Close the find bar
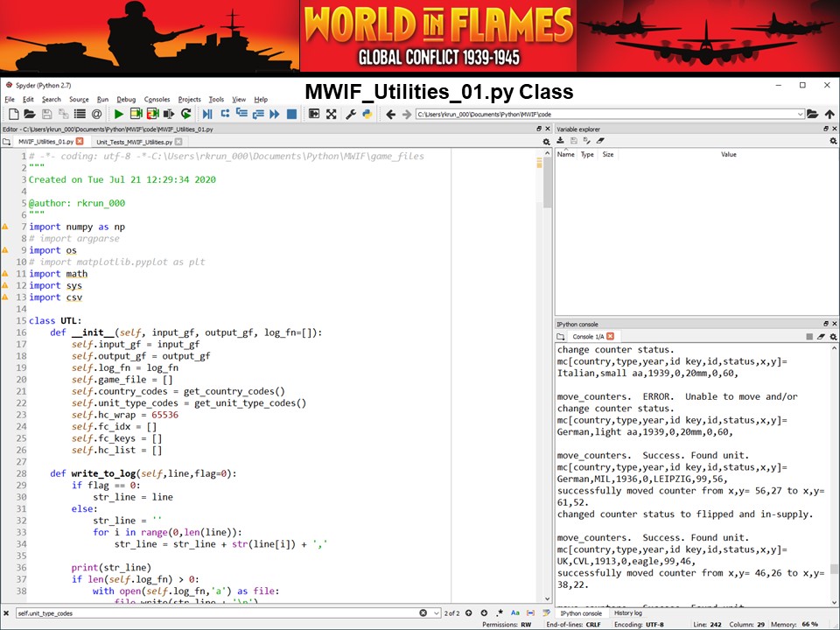840x630 pixels. 6,613
